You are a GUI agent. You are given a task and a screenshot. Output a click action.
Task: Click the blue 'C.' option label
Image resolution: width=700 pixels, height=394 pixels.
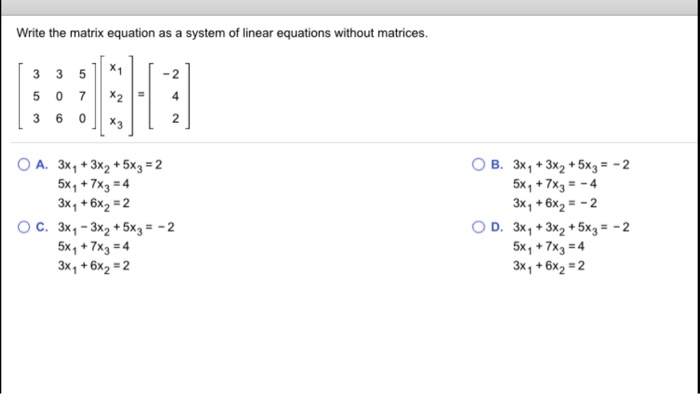pos(42,227)
